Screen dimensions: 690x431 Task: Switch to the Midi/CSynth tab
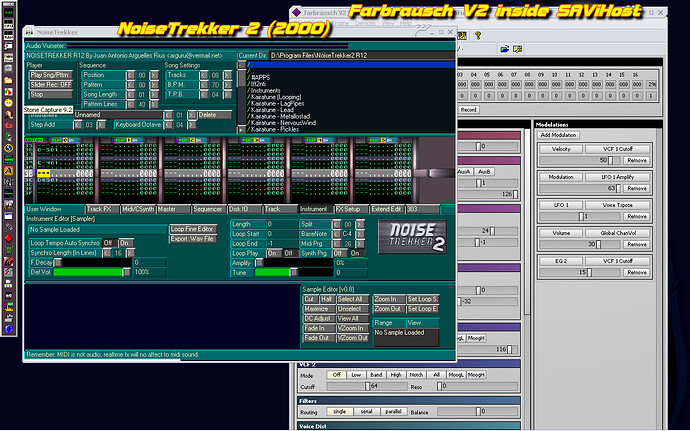pyautogui.click(x=138, y=209)
